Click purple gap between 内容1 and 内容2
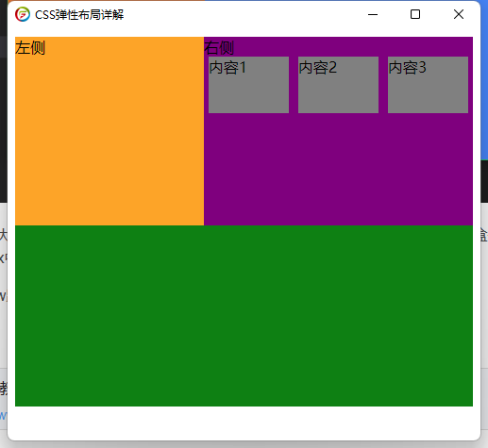Image resolution: width=488 pixels, height=448 pixels. 294,85
